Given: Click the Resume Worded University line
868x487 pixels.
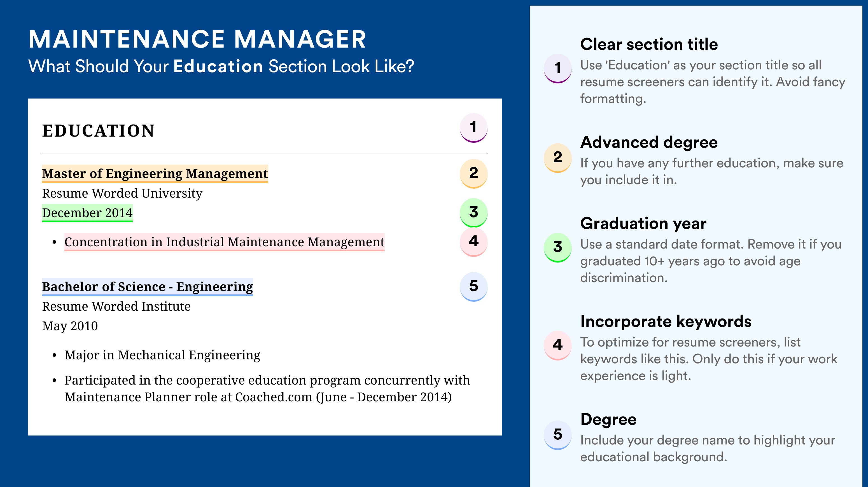Looking at the screenshot, I should (122, 193).
